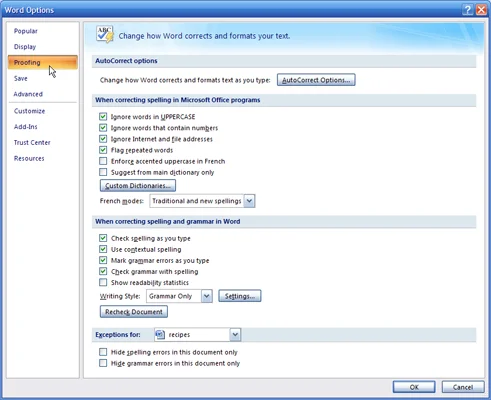This screenshot has width=491, height=400.
Task: Click the Custom Dictionaries button
Action: coord(138,186)
